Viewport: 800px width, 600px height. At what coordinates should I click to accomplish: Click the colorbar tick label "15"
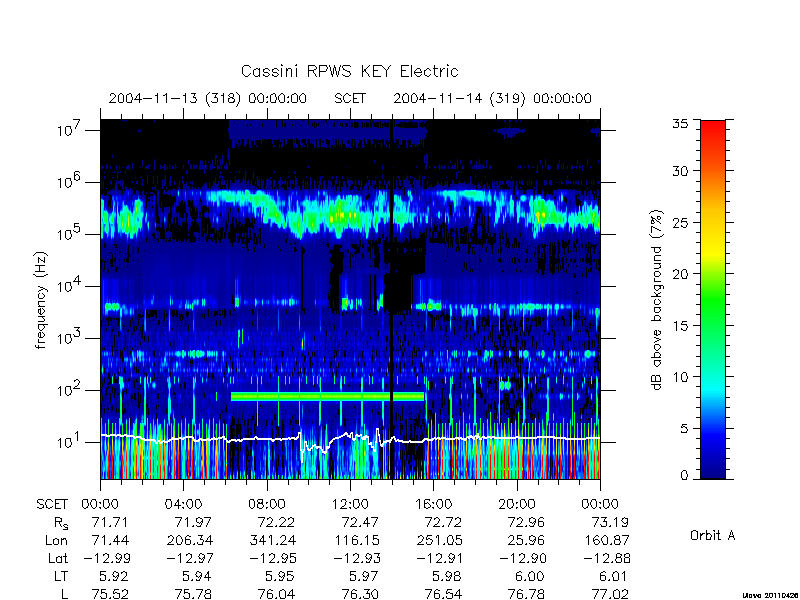click(x=680, y=326)
